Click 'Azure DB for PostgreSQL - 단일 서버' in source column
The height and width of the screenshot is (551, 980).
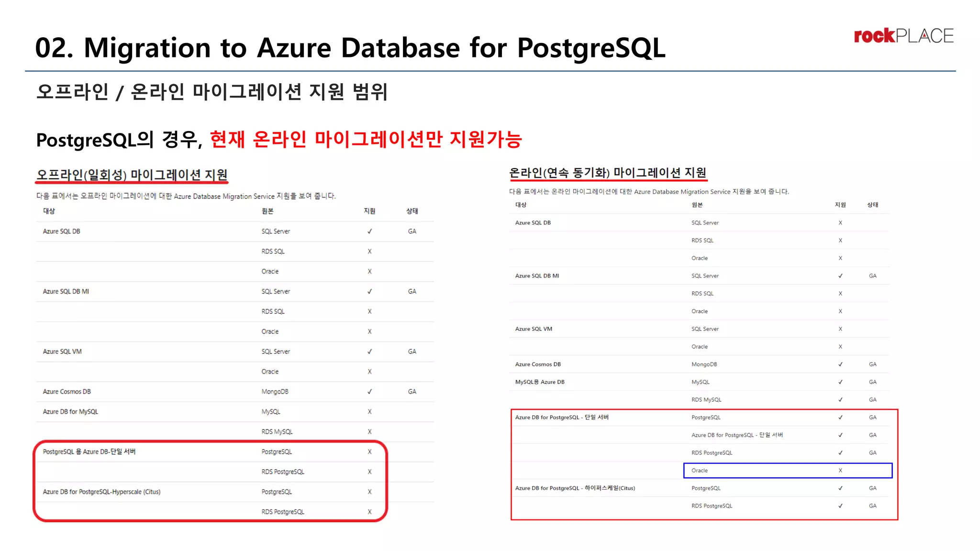[x=737, y=435]
